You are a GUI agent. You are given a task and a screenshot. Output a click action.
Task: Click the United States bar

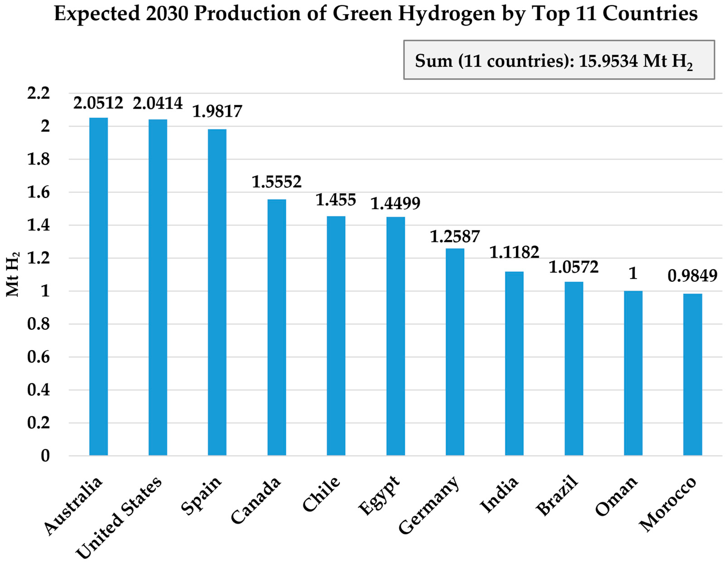158,287
